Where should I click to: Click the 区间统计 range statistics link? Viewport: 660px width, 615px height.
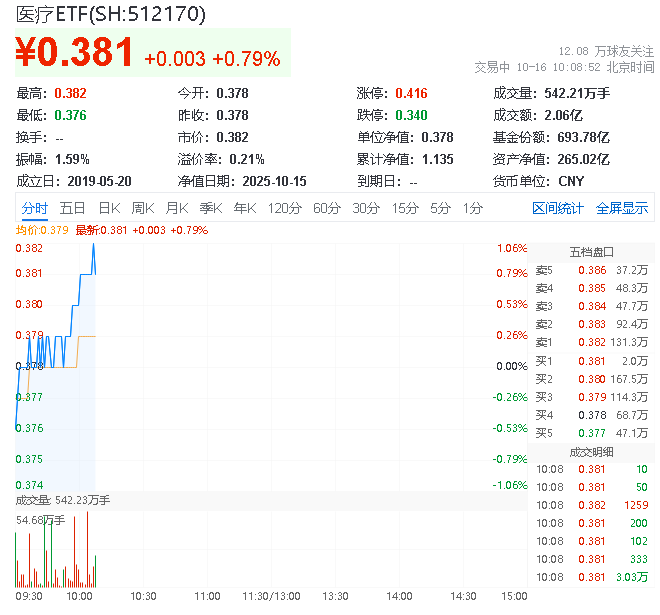coord(558,208)
